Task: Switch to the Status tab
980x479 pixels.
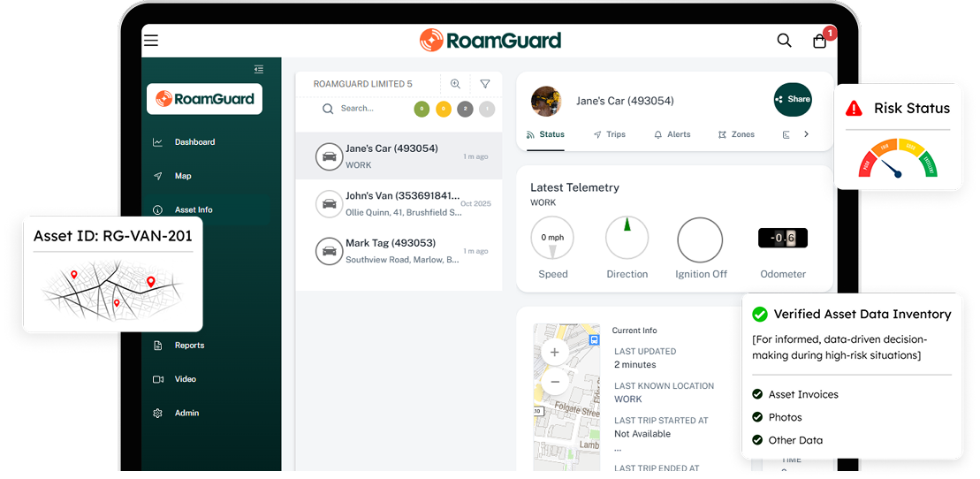Action: [x=545, y=134]
